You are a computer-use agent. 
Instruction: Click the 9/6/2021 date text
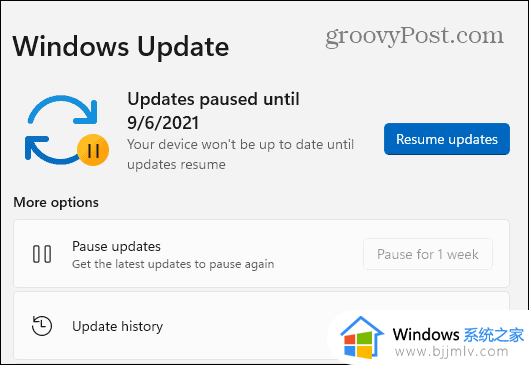pyautogui.click(x=163, y=123)
